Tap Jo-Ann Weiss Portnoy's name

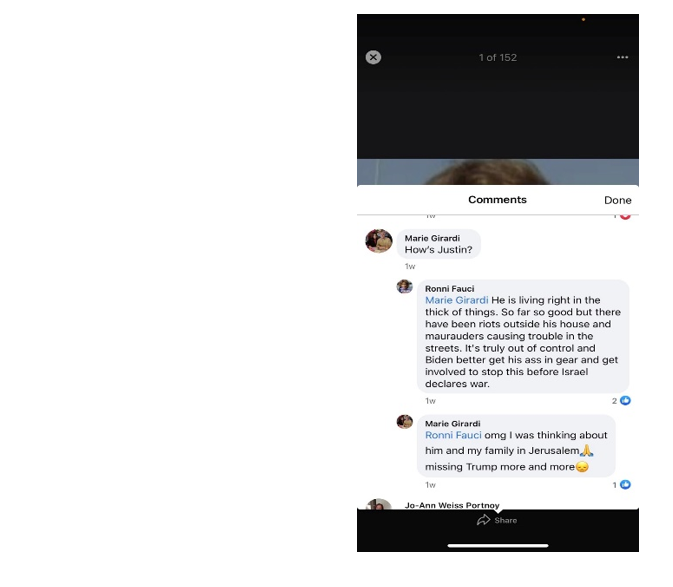(x=452, y=505)
